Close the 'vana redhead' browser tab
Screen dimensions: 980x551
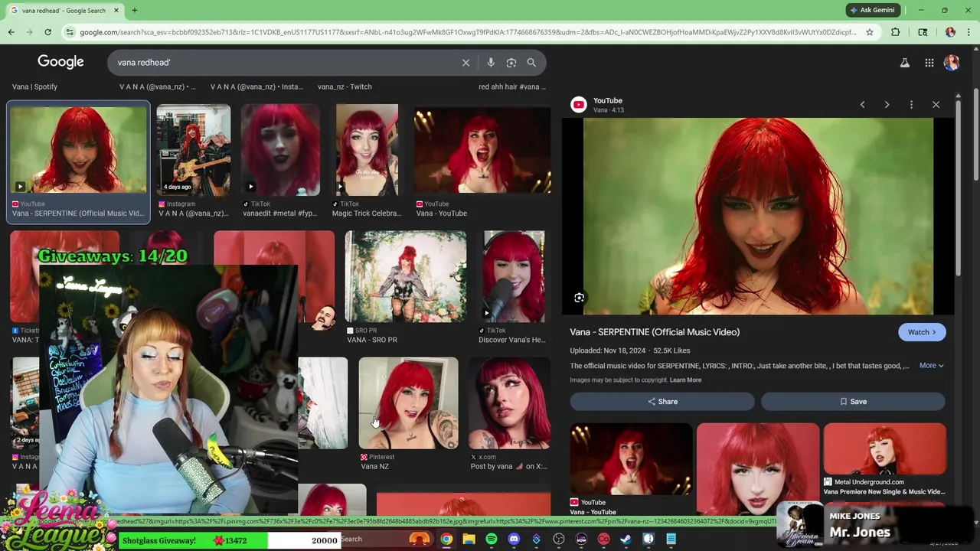click(x=116, y=11)
